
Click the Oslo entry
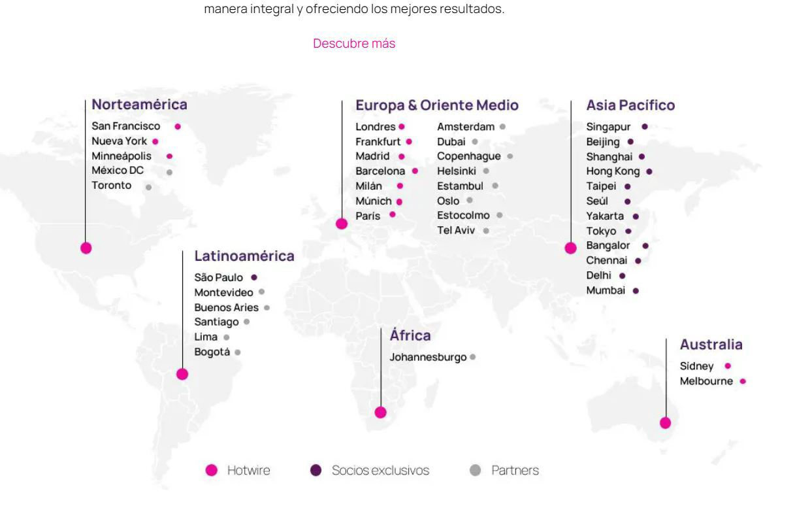pos(448,201)
